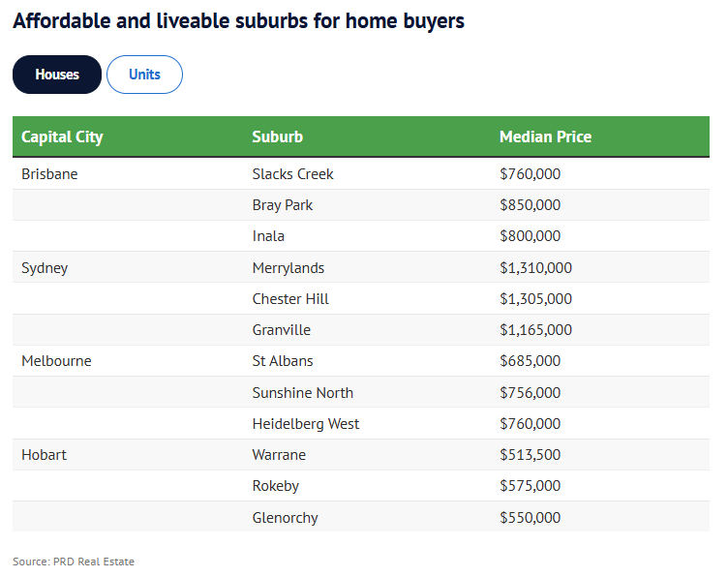Image resolution: width=728 pixels, height=577 pixels.
Task: Click the St Albans suburb name
Action: (283, 361)
